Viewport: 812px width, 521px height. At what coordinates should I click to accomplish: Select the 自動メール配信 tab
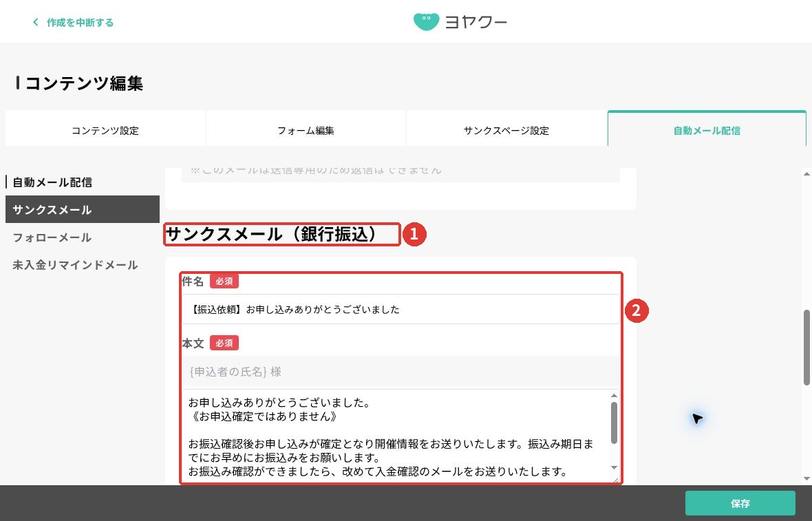(707, 129)
